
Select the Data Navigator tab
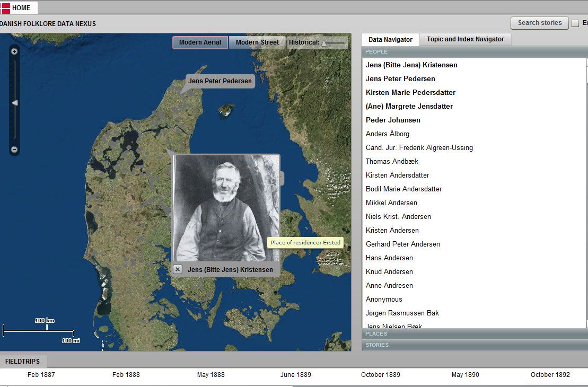tap(390, 39)
